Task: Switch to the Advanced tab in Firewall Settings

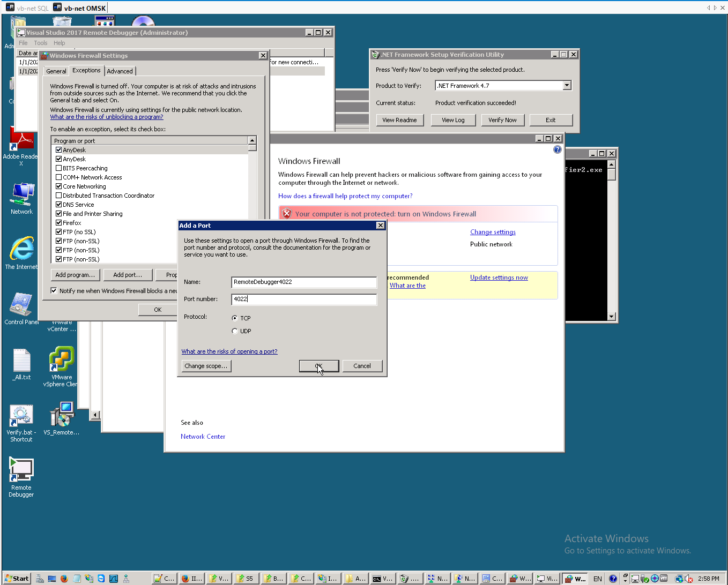Action: [120, 71]
